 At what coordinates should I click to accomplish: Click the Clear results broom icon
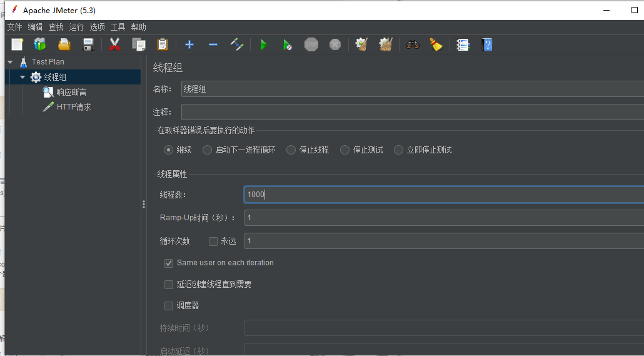click(x=361, y=44)
